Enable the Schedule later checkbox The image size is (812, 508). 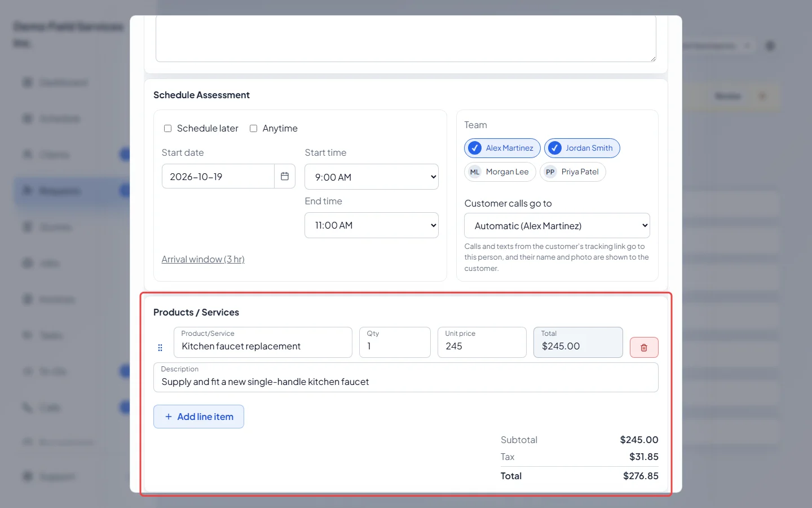[167, 129]
